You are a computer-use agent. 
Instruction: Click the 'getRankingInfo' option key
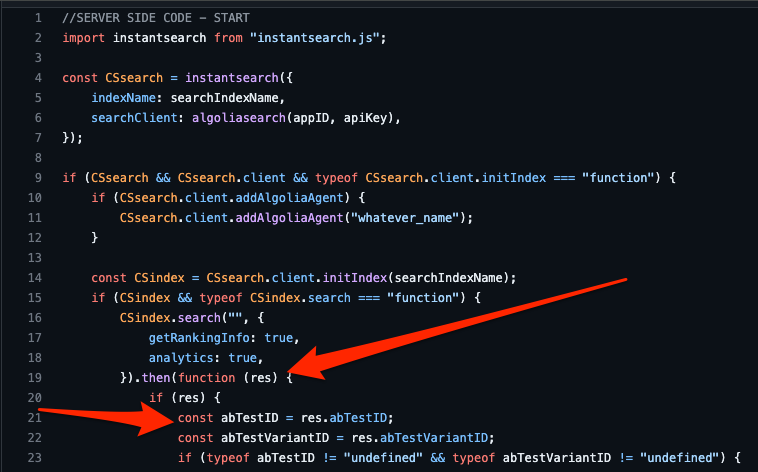199,338
